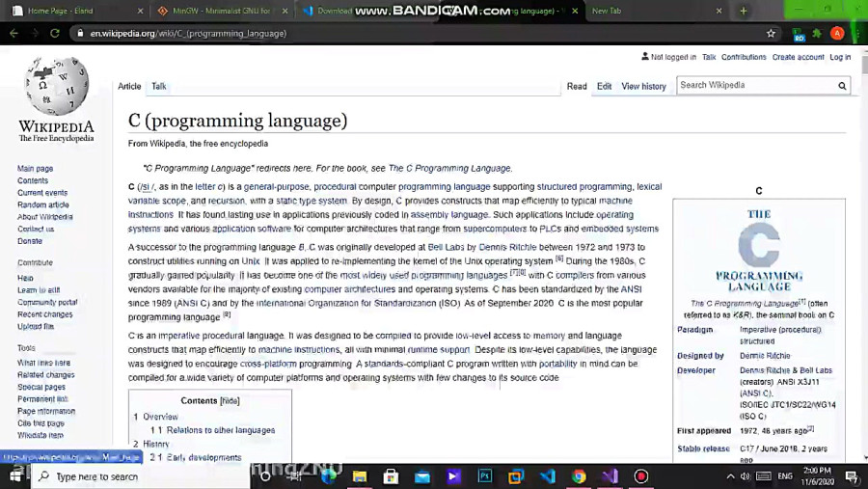Screen dimensions: 868x489
Task: Select the Edit tab
Action: (604, 87)
